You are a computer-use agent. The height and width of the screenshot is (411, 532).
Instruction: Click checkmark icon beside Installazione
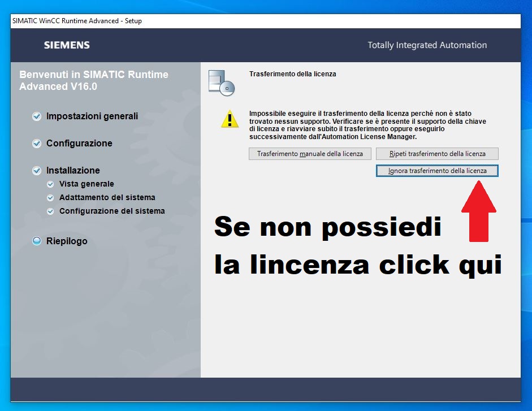37,171
